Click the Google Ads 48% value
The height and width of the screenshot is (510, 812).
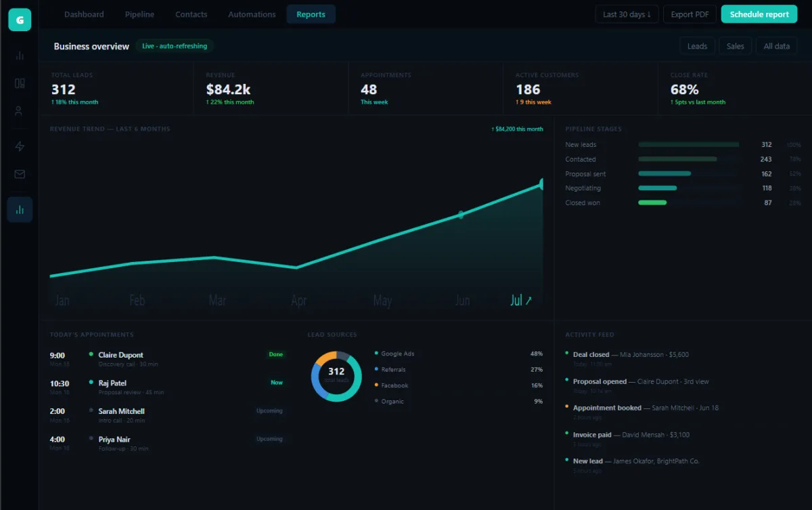click(537, 354)
